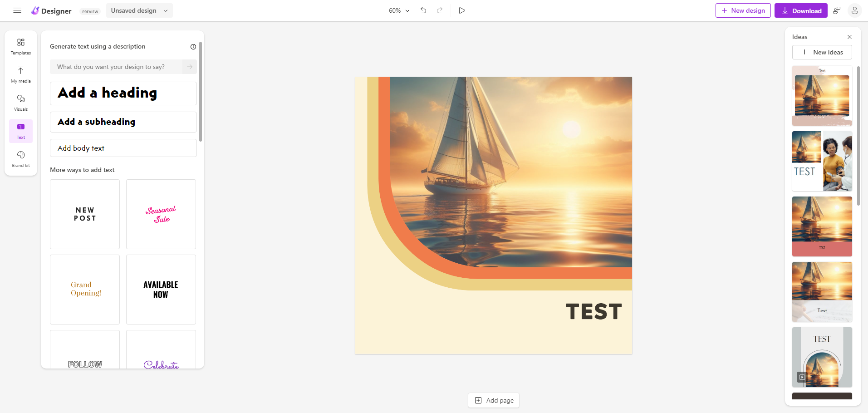Undo the last action

coord(423,10)
